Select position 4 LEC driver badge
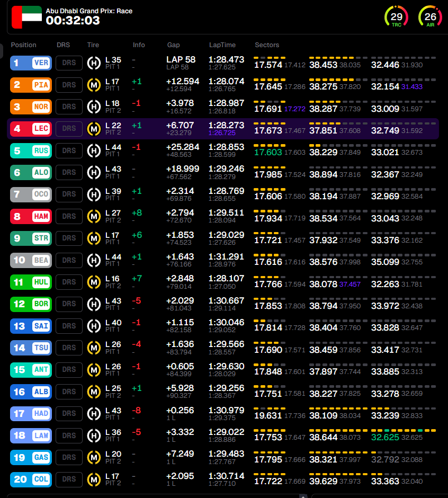Image resolution: width=448 pixels, height=498 pixels. (31, 129)
